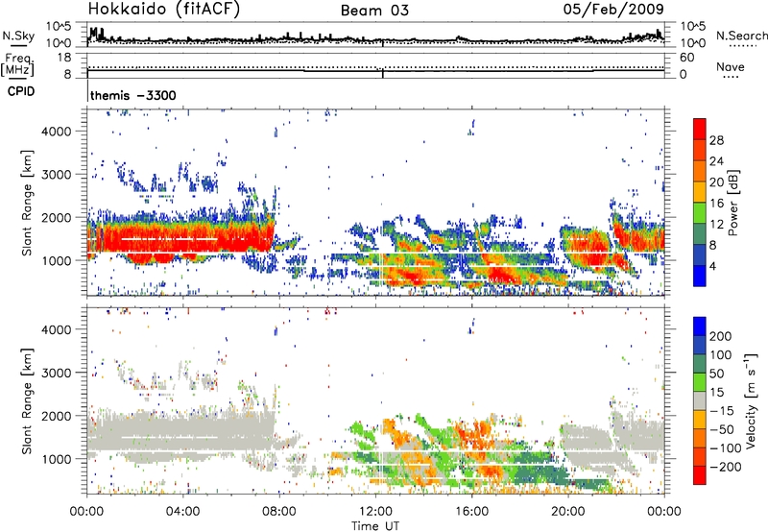Click the "1000" tick on the Velocity panel
This screenshot has width=768, height=532.
pos(56,459)
